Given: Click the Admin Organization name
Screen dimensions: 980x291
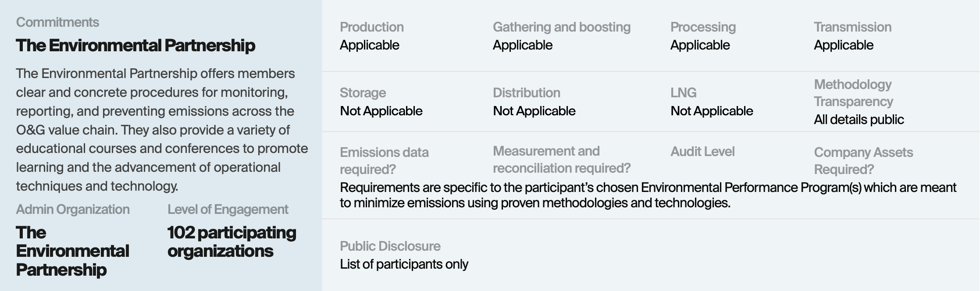Looking at the screenshot, I should [x=72, y=251].
